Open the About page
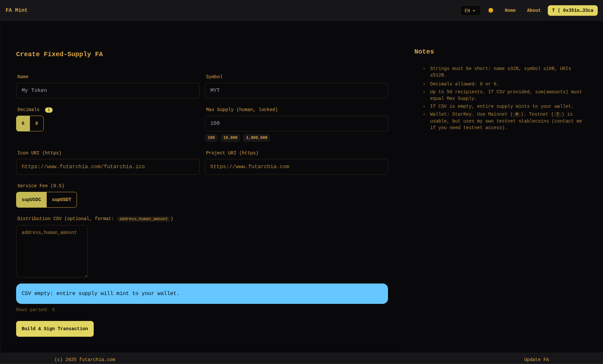Screen dimensions: 603x364 (x=533, y=10)
